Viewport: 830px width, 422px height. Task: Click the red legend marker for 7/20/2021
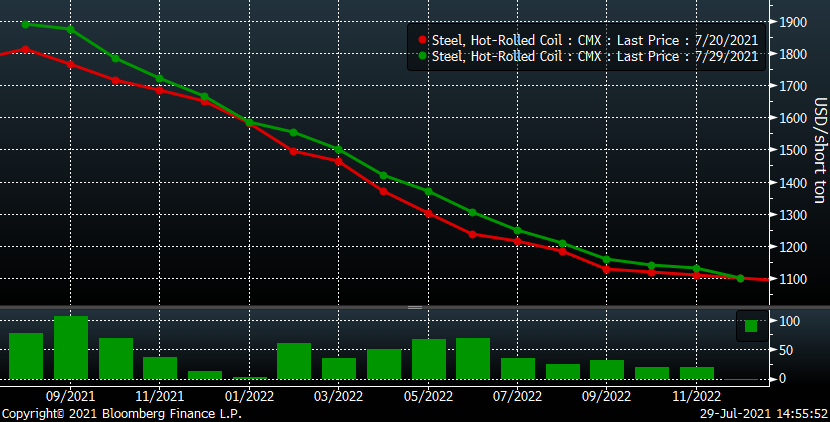422,39
